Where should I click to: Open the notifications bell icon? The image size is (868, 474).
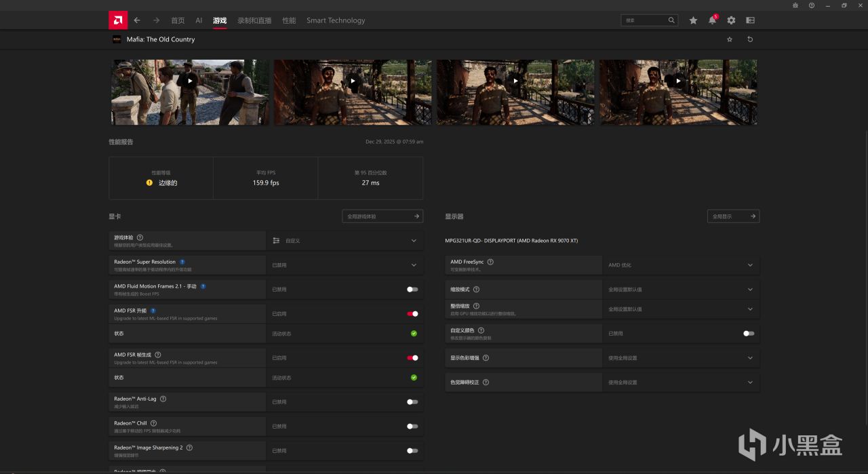coord(712,20)
